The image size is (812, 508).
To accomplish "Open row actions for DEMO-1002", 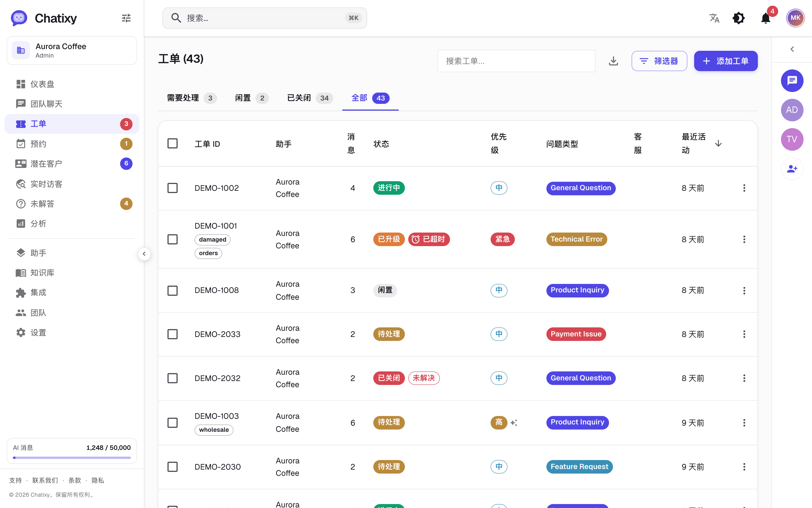I will 744,188.
